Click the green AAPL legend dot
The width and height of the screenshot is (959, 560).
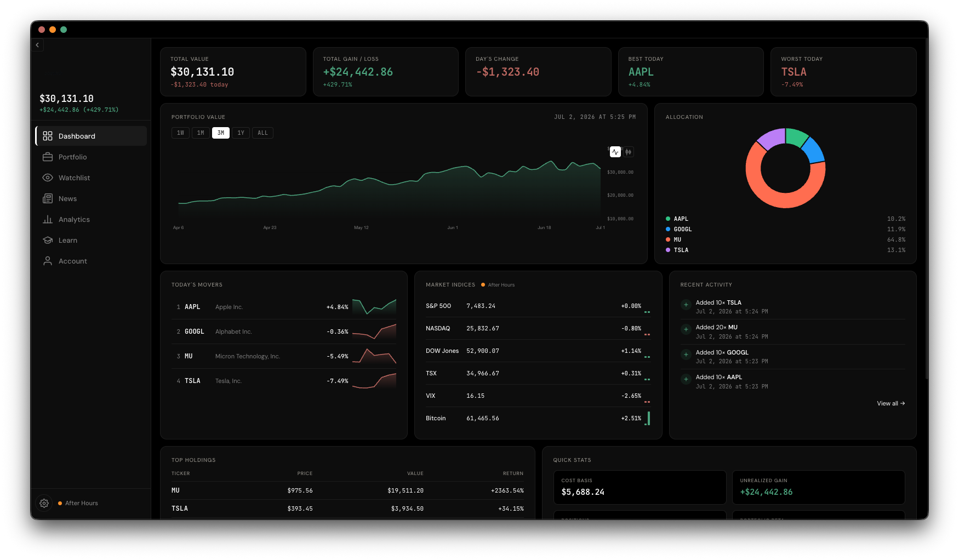[x=668, y=219]
